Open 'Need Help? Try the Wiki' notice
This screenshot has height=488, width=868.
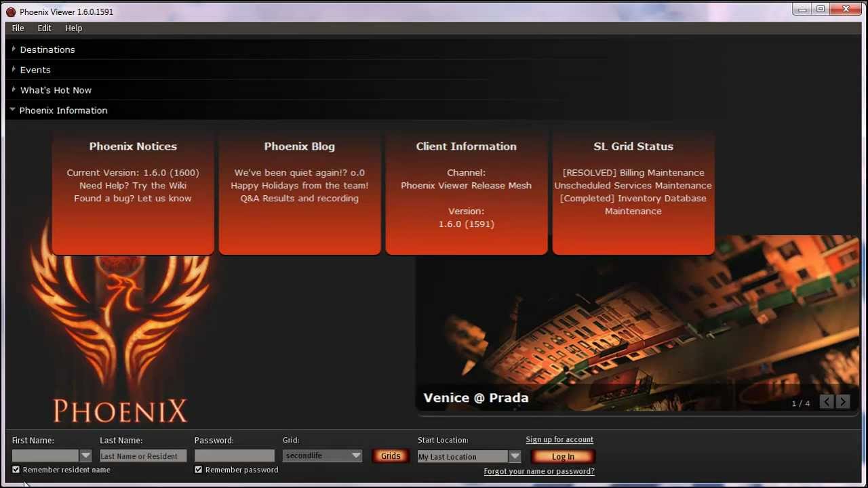click(133, 185)
